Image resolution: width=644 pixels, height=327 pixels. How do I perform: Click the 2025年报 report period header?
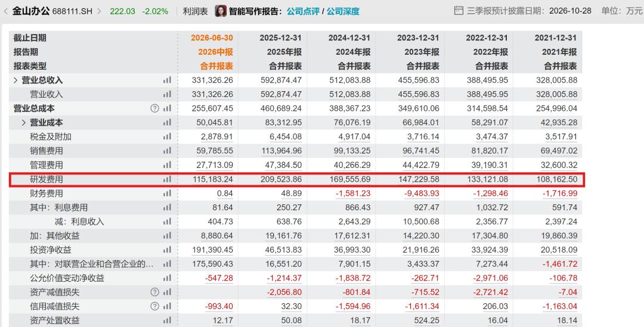(284, 52)
